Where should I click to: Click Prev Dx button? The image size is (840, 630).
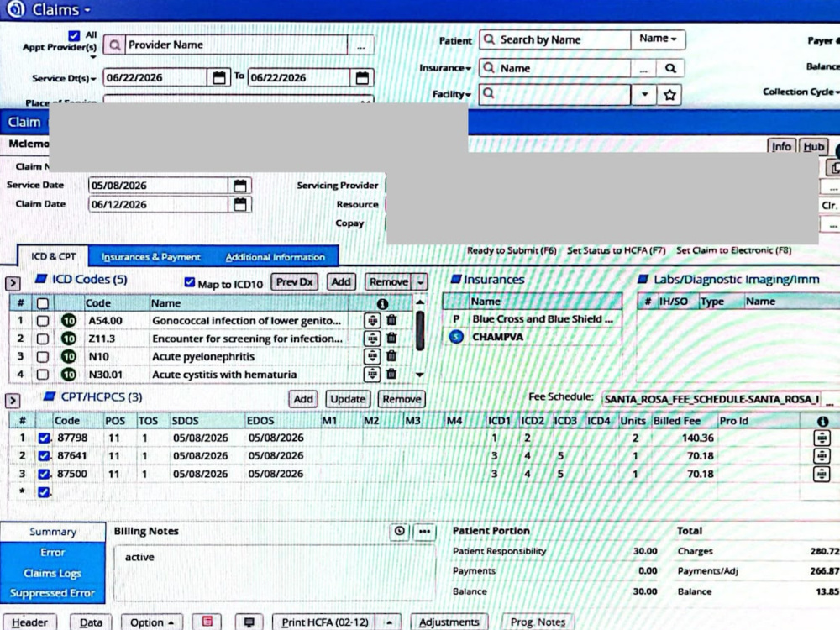[x=294, y=281]
